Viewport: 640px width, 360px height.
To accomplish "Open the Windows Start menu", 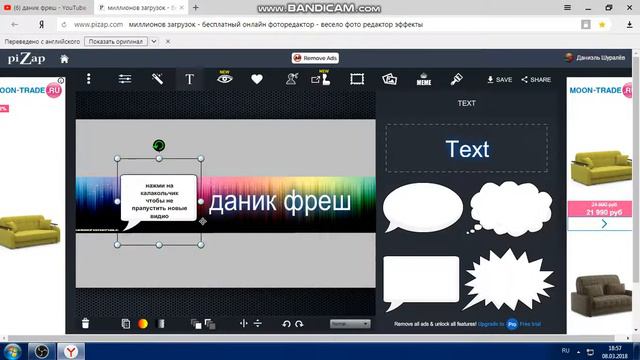I will click(13, 351).
